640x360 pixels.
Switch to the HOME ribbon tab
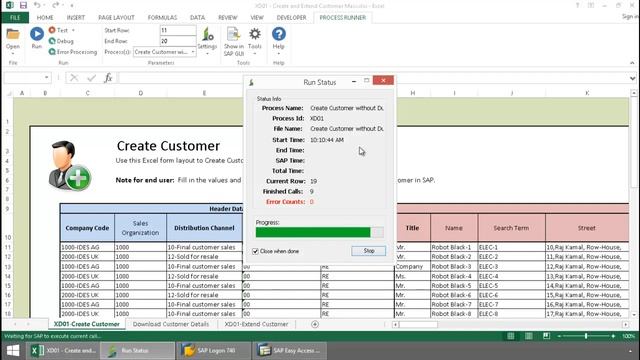pyautogui.click(x=45, y=18)
